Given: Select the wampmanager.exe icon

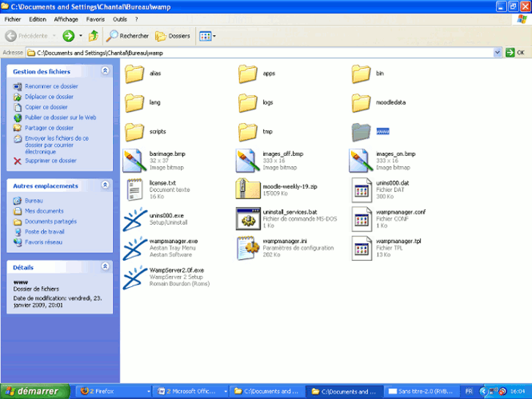Looking at the screenshot, I should [x=135, y=248].
